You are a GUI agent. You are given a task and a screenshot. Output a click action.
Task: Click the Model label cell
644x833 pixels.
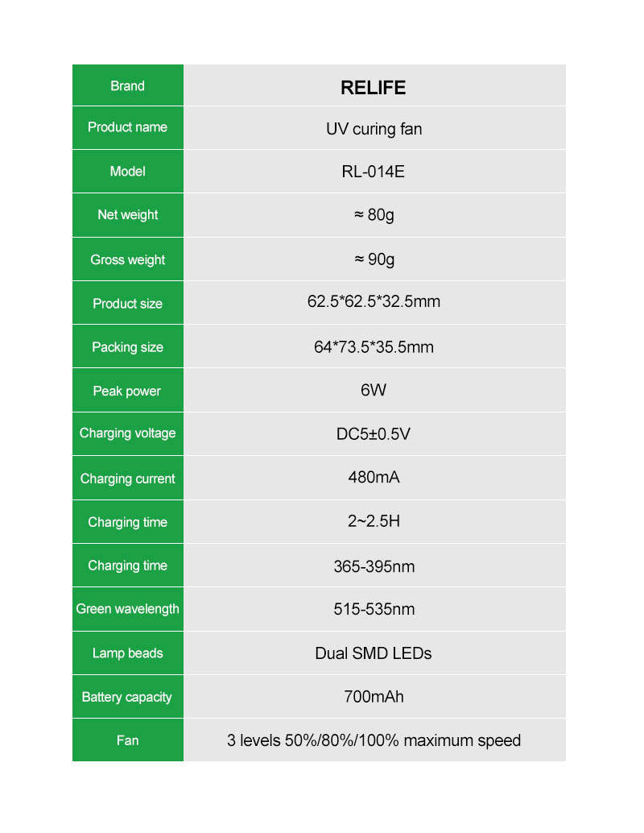(x=127, y=172)
